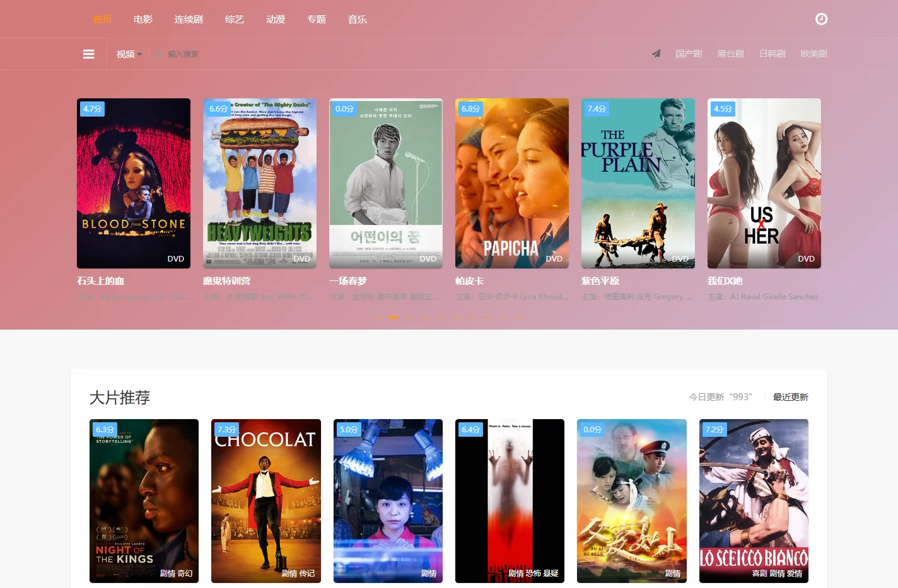This screenshot has width=898, height=588.
Task: Open the watch history clock icon
Action: point(821,19)
